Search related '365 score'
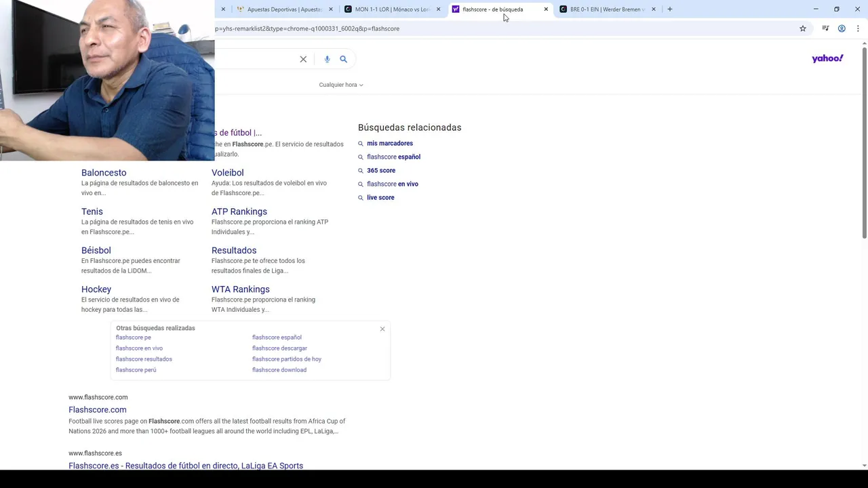Image resolution: width=868 pixels, height=488 pixels. (381, 170)
